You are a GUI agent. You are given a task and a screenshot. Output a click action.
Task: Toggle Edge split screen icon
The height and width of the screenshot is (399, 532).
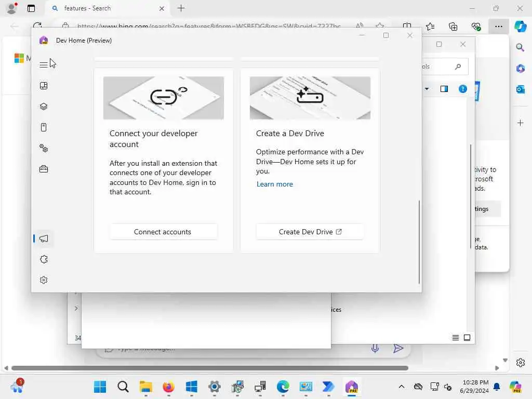pos(407,26)
